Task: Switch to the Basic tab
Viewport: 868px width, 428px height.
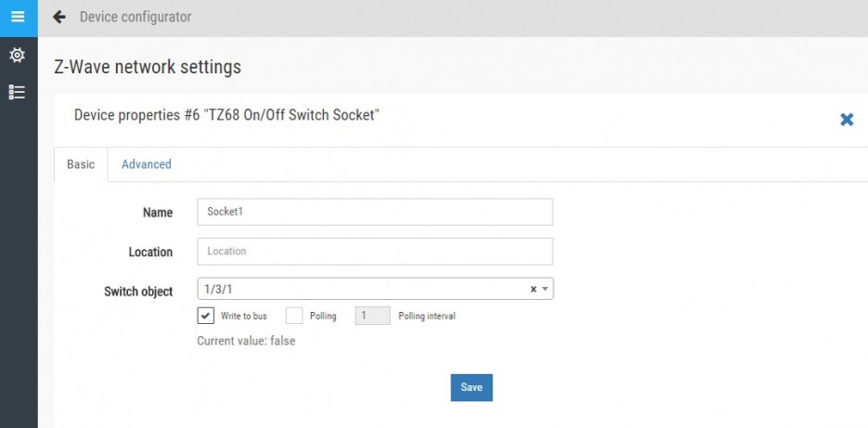Action: coord(81,164)
